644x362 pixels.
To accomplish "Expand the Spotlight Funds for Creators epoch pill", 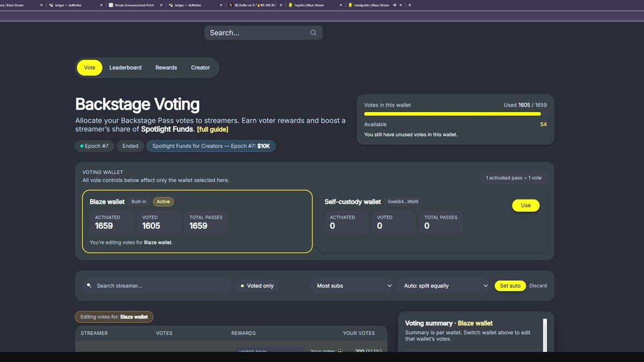I will click(211, 145).
